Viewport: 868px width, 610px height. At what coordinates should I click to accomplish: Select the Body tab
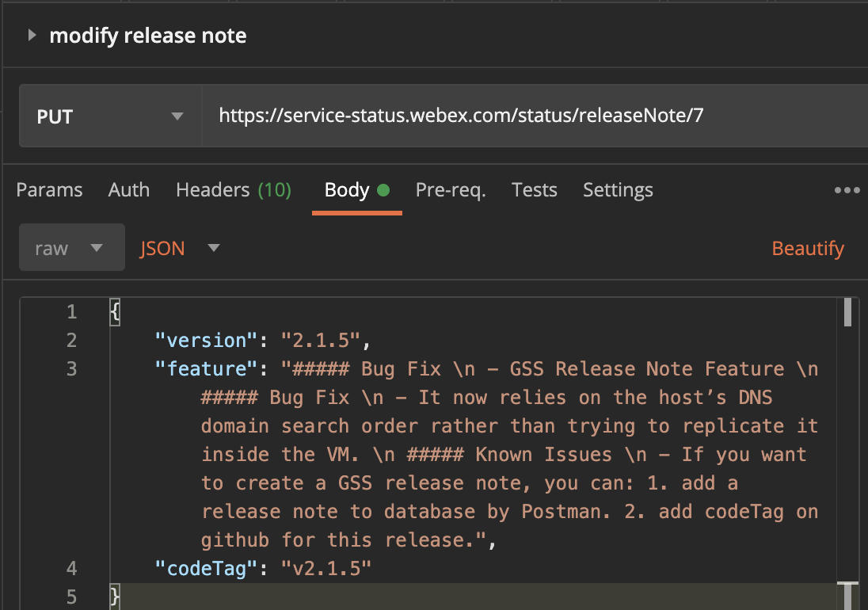pyautogui.click(x=357, y=190)
